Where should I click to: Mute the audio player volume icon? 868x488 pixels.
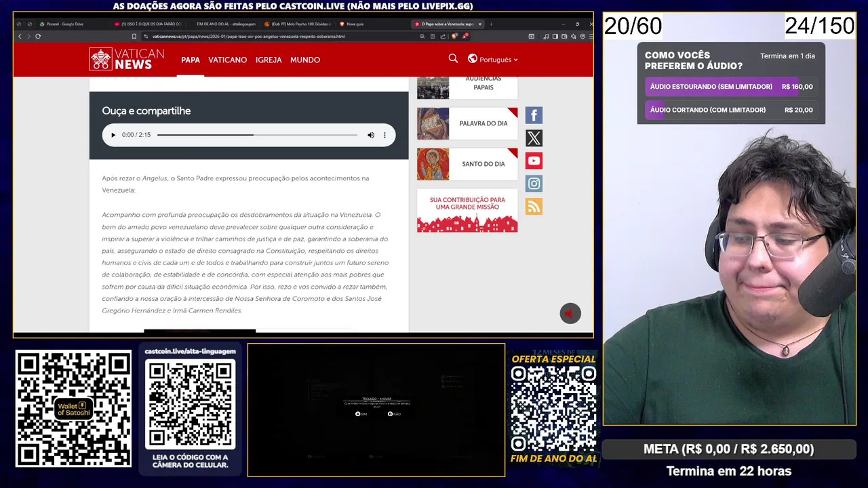371,135
